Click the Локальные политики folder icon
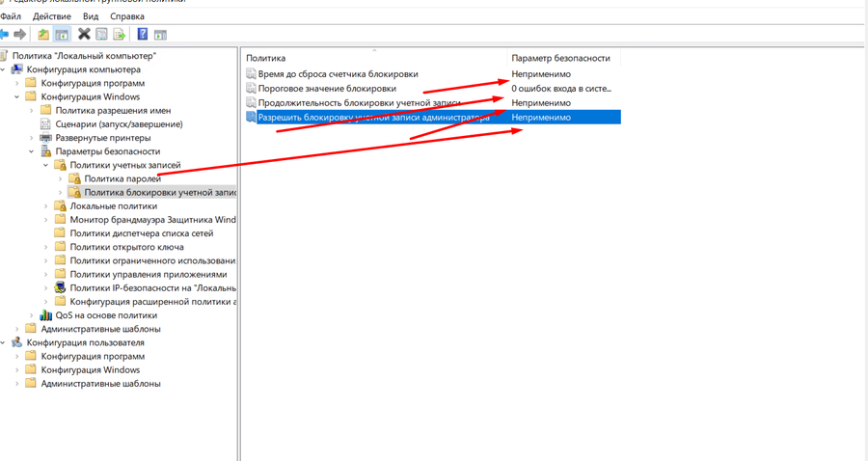The width and height of the screenshot is (868, 461). click(61, 205)
